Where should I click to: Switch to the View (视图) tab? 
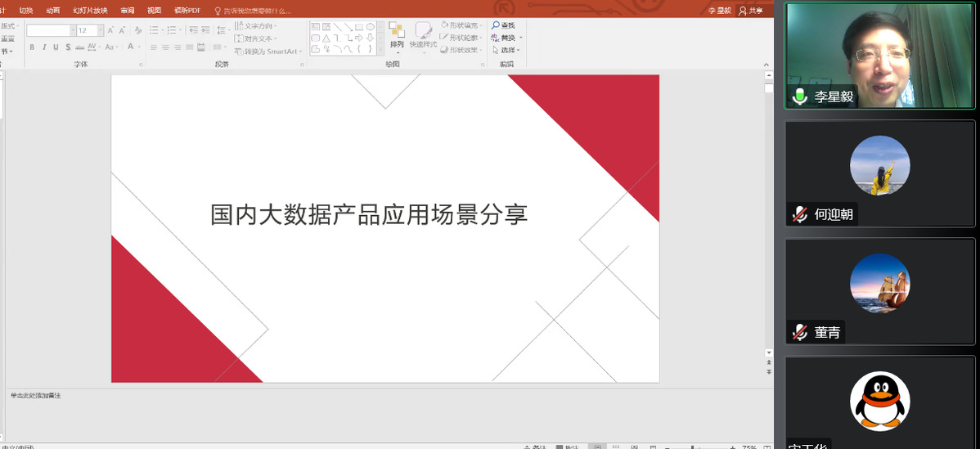pos(154,11)
